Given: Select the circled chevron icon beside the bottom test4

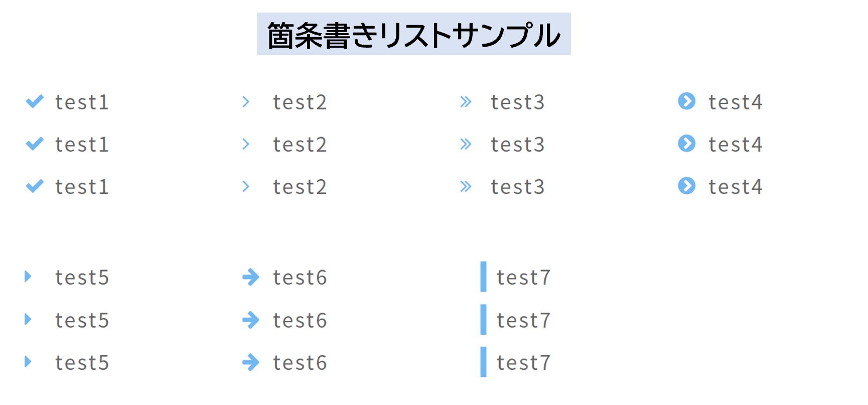Looking at the screenshot, I should coord(686,186).
